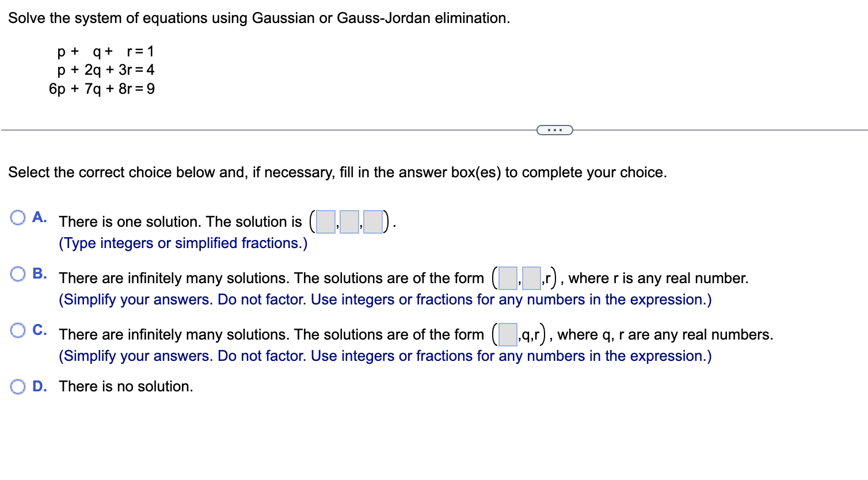The width and height of the screenshot is (868, 480).
Task: Click the equation p + q + r = 1
Action: click(x=105, y=51)
